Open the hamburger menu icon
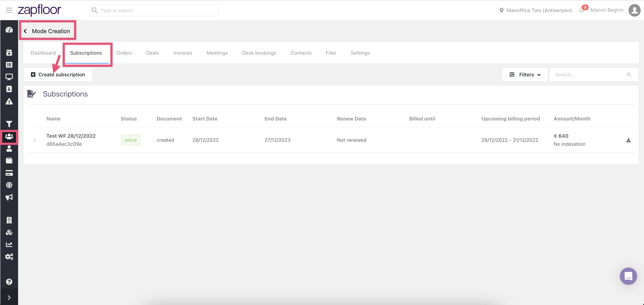This screenshot has height=305, width=644. (x=9, y=10)
